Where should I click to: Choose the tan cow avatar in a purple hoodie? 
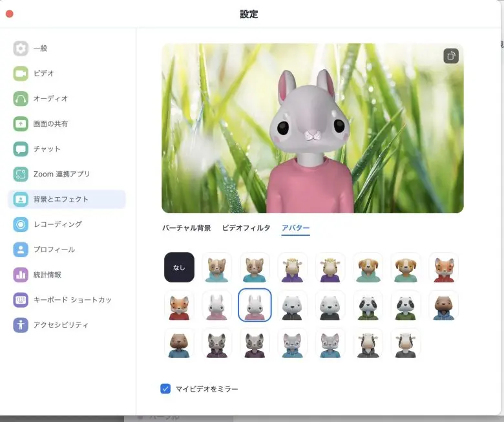tap(293, 268)
